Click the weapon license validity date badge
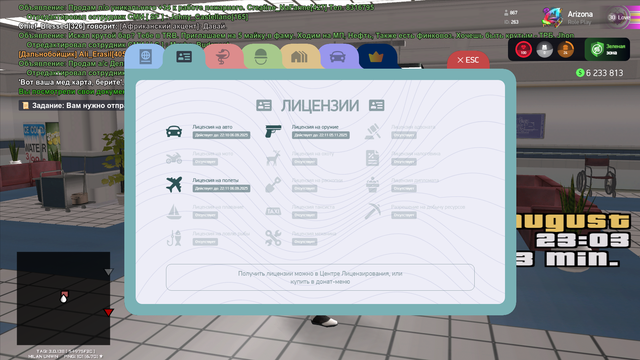 320,135
